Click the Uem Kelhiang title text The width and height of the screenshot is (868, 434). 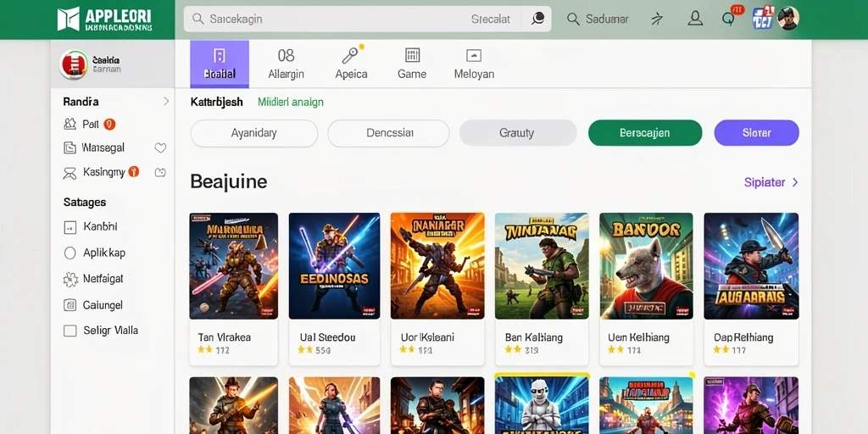coord(638,337)
